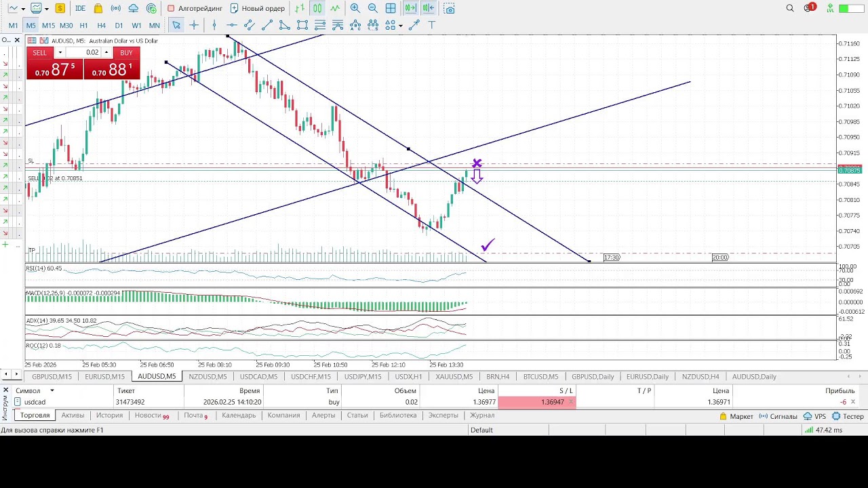
Task: Open Тестер link in toolbox
Action: pyautogui.click(x=847, y=416)
